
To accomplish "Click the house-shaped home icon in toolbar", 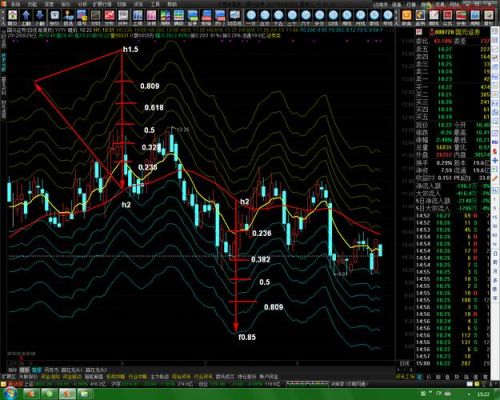I will 13,16.
